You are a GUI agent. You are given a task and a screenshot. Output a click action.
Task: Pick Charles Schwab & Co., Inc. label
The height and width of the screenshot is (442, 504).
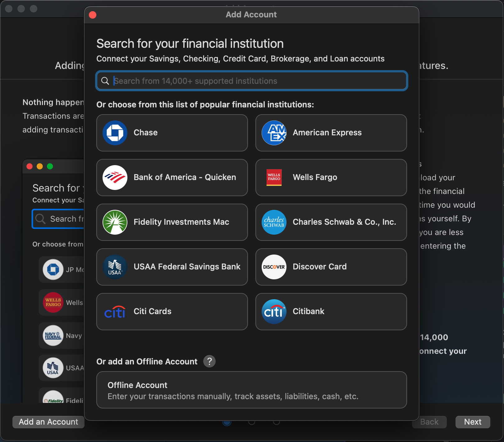[344, 222]
